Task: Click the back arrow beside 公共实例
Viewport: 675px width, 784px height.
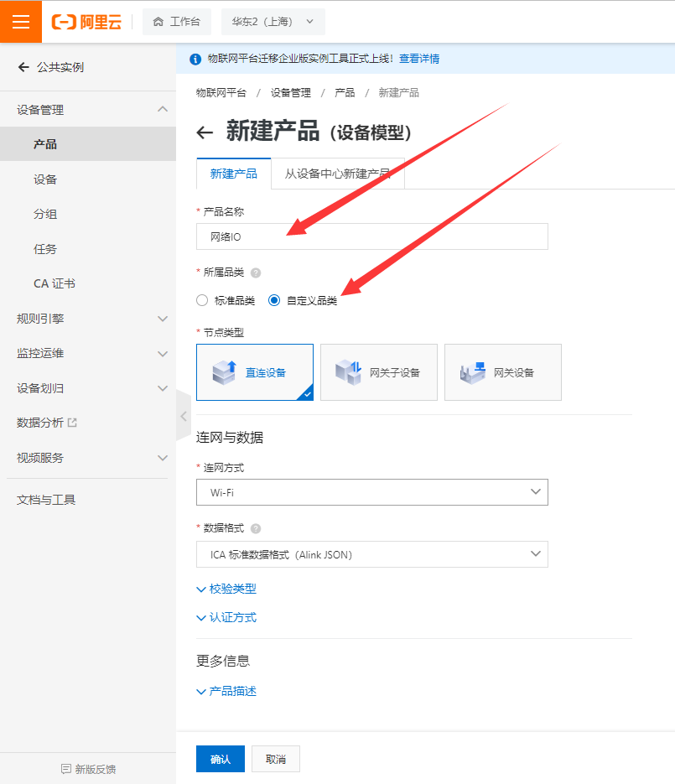Action: pos(23,68)
